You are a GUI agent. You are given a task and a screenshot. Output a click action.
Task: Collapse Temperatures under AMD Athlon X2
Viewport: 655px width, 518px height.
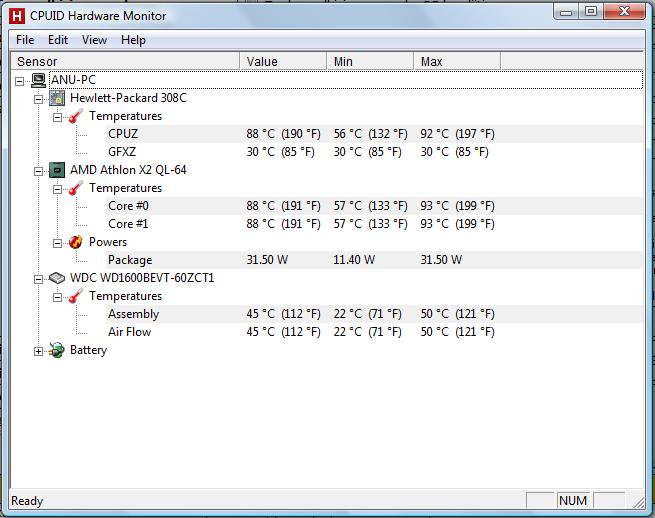tap(58, 189)
